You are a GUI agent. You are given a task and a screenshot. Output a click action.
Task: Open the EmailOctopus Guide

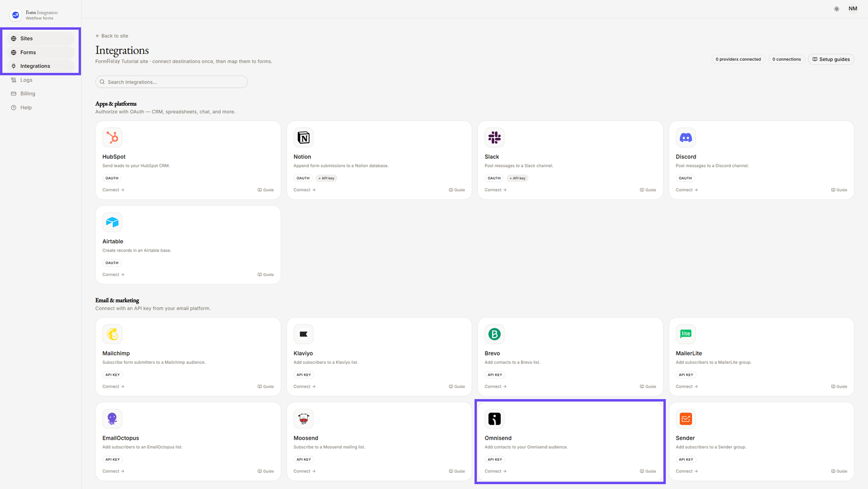click(x=266, y=471)
